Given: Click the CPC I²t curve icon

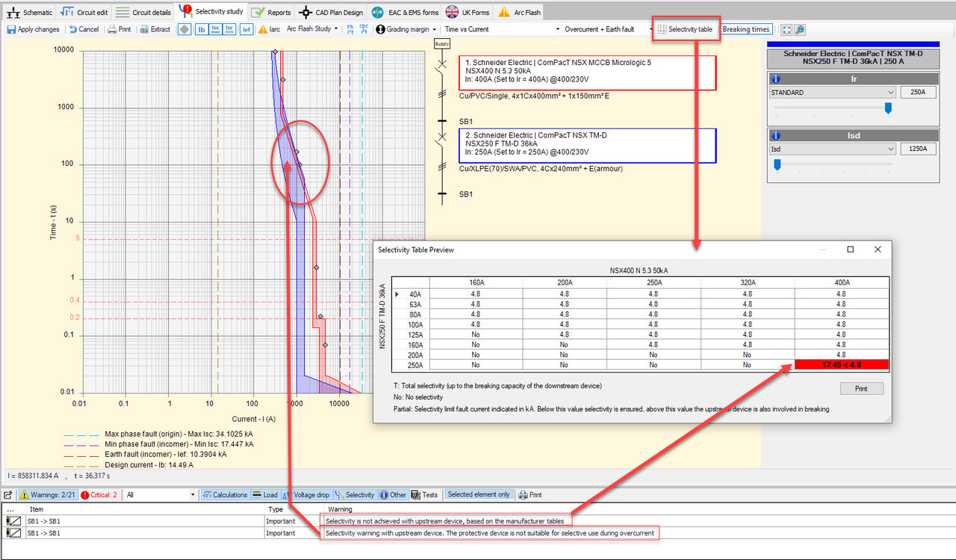Looking at the screenshot, I should (x=364, y=29).
